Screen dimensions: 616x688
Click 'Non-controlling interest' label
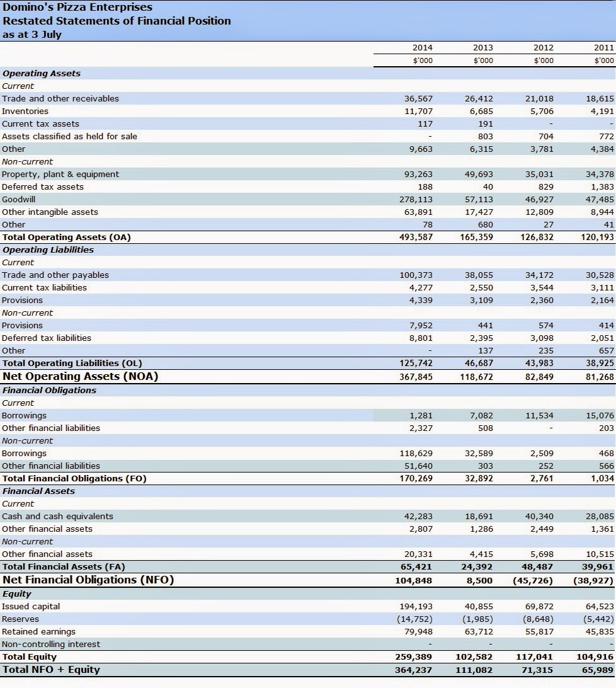[x=51, y=644]
